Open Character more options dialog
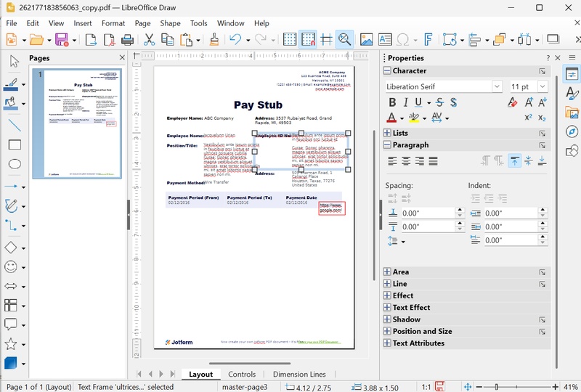This screenshot has width=581, height=392. pyautogui.click(x=542, y=71)
